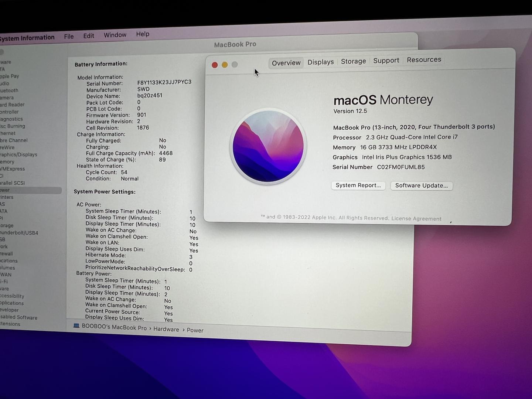The width and height of the screenshot is (532, 399).
Task: Click the Version 12.5 text
Action: (350, 111)
